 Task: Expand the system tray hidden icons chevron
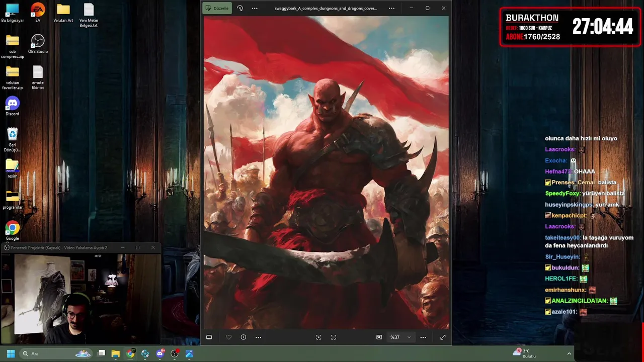click(569, 353)
